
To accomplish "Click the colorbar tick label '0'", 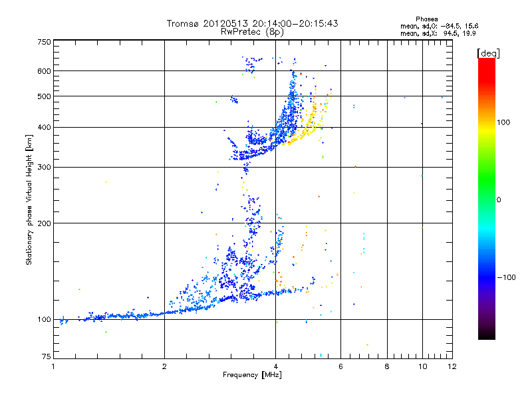I will point(499,199).
